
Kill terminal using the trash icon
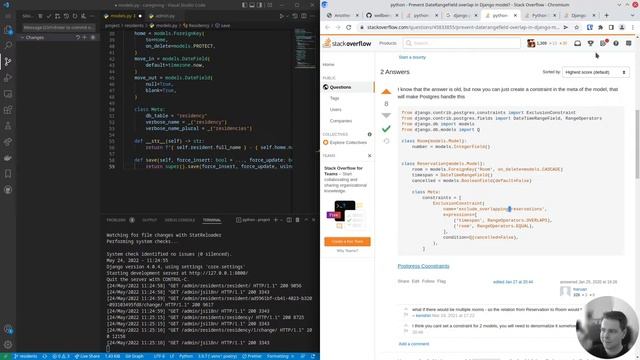click(x=297, y=220)
